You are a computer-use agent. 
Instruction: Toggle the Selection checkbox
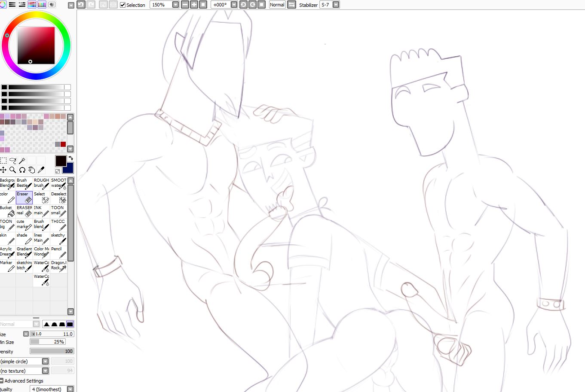(x=123, y=5)
